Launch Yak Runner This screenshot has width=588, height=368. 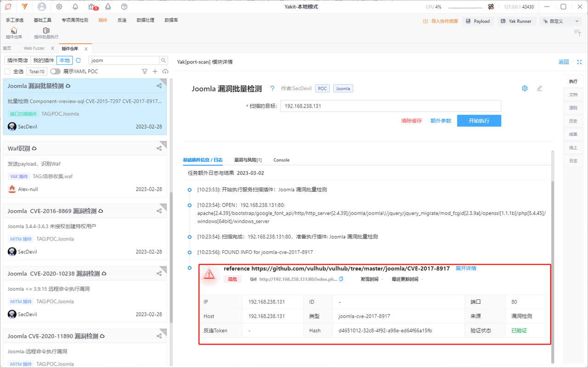[516, 21]
